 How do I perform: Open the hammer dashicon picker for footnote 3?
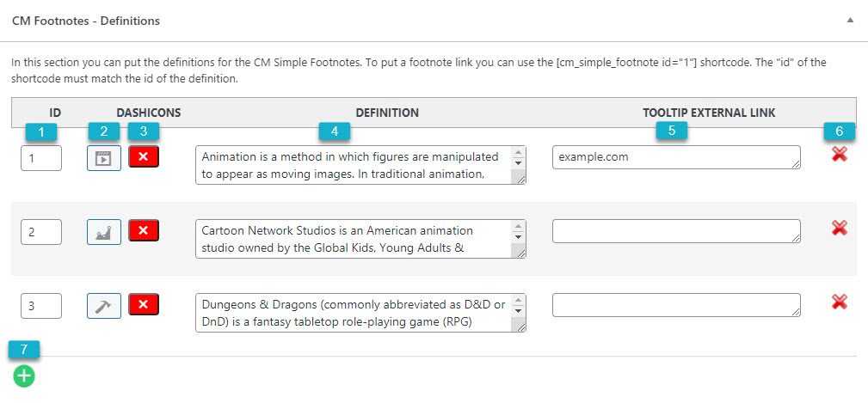[104, 306]
